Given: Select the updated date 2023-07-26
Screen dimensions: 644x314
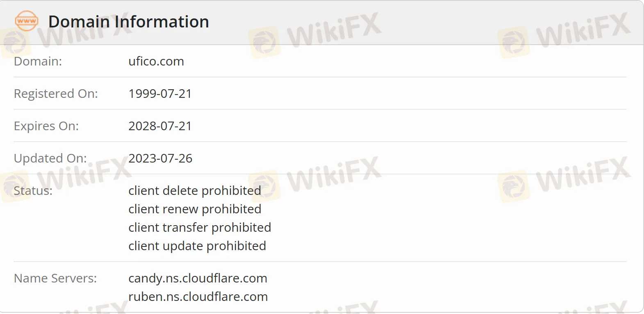Looking at the screenshot, I should pos(160,158).
